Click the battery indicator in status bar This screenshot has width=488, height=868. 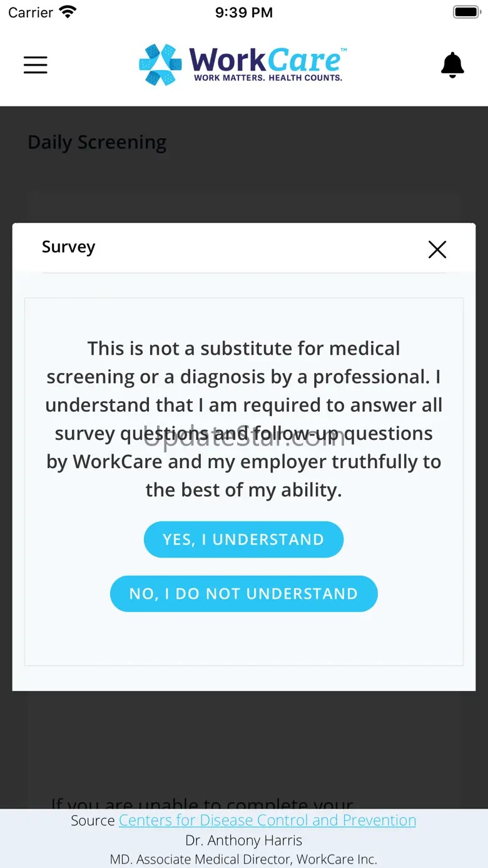click(466, 12)
